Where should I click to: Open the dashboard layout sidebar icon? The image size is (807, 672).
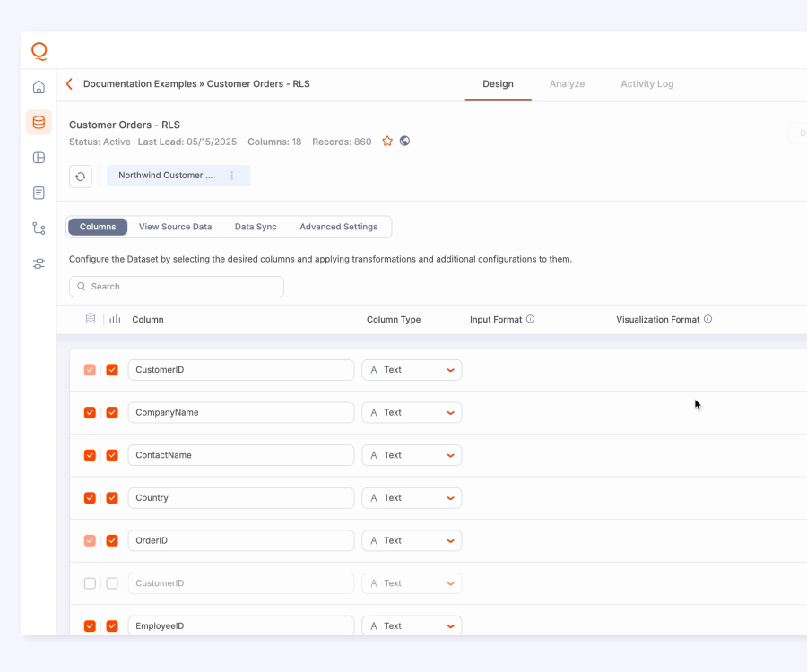[x=39, y=158]
